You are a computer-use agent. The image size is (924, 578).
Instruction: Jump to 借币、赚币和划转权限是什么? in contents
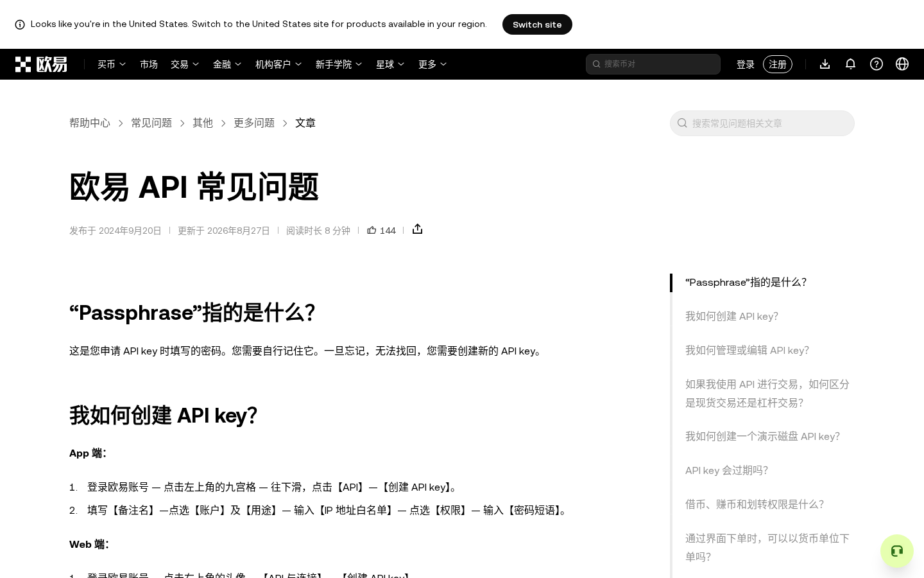(x=755, y=505)
